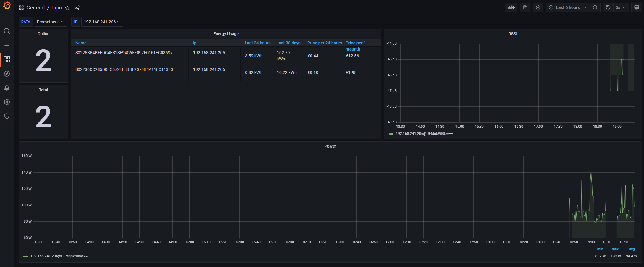Open the Last 6 hours time picker
Viewport: 644px width, 267px height.
click(x=567, y=8)
